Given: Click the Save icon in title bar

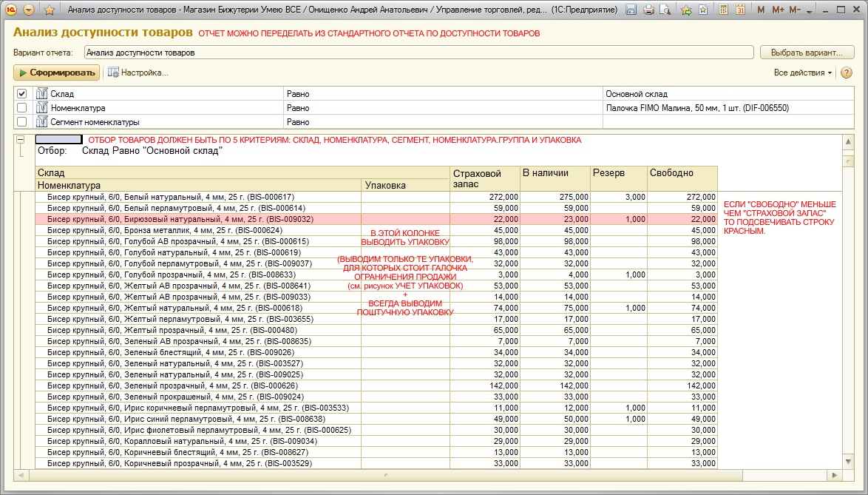Looking at the screenshot, I should [x=631, y=10].
